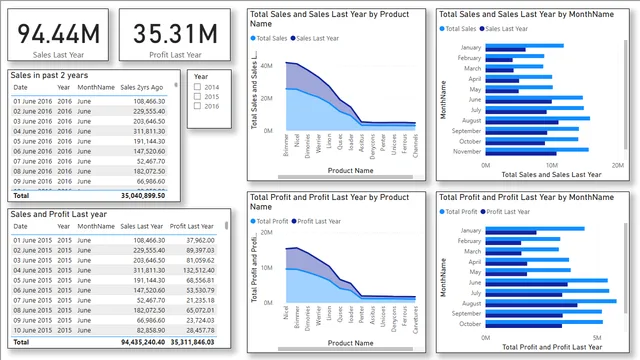The width and height of the screenshot is (640, 360).
Task: Select the 01 June 2015 row date
Action: click(33, 240)
